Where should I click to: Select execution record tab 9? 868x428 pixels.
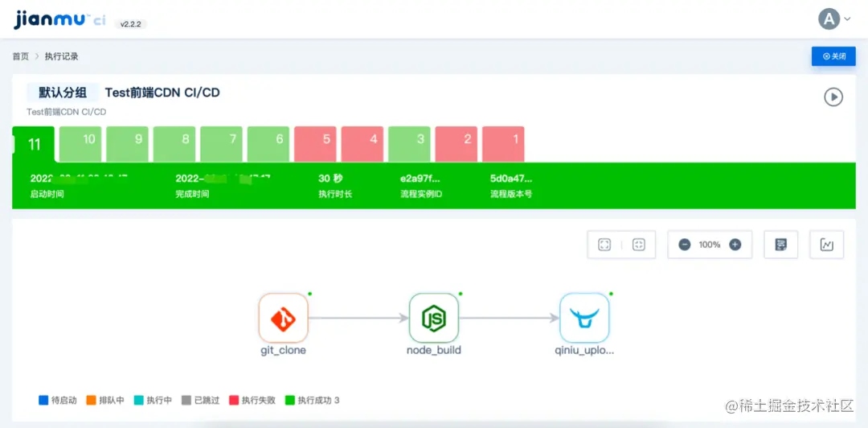(x=127, y=144)
